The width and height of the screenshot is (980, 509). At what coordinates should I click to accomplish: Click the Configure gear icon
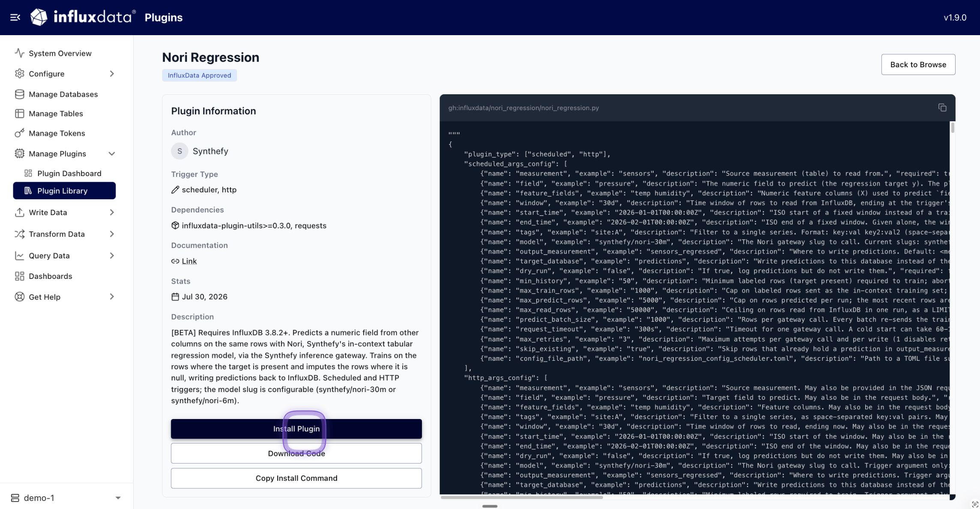pyautogui.click(x=19, y=74)
